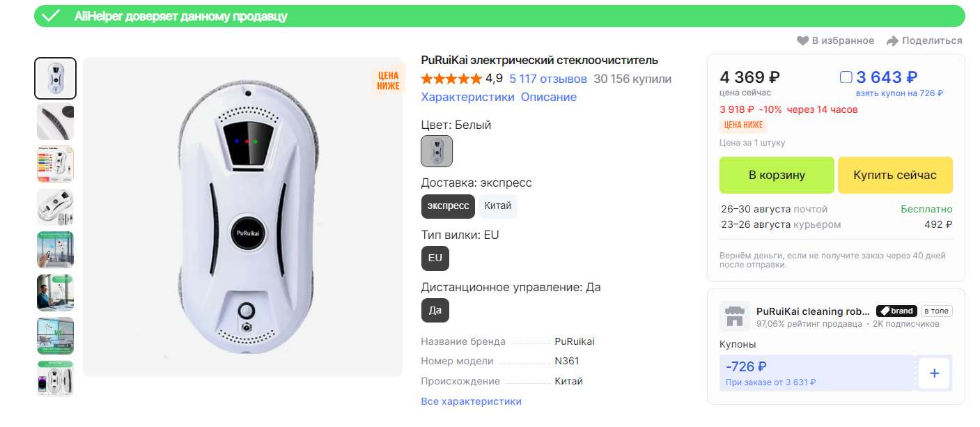This screenshot has width=980, height=427.
Task: Click the green AliHelper checkmark icon
Action: click(51, 16)
